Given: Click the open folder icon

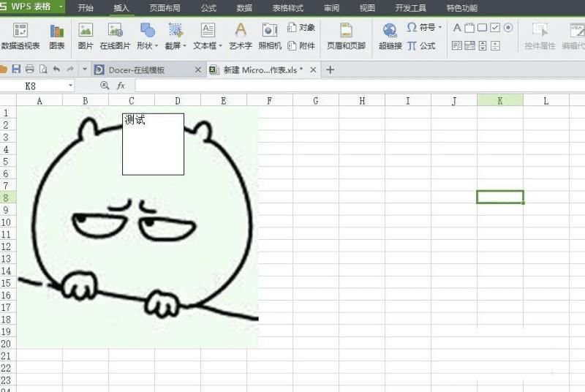Looking at the screenshot, I should (4, 69).
